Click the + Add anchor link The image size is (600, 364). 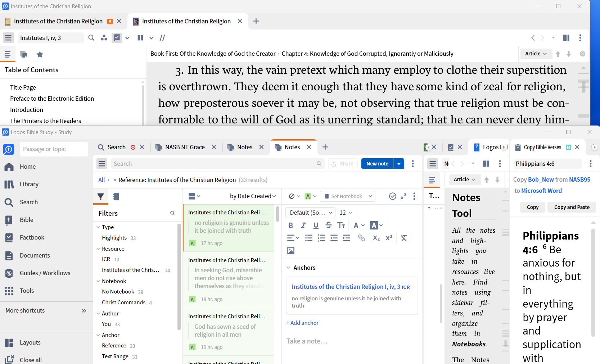(302, 323)
